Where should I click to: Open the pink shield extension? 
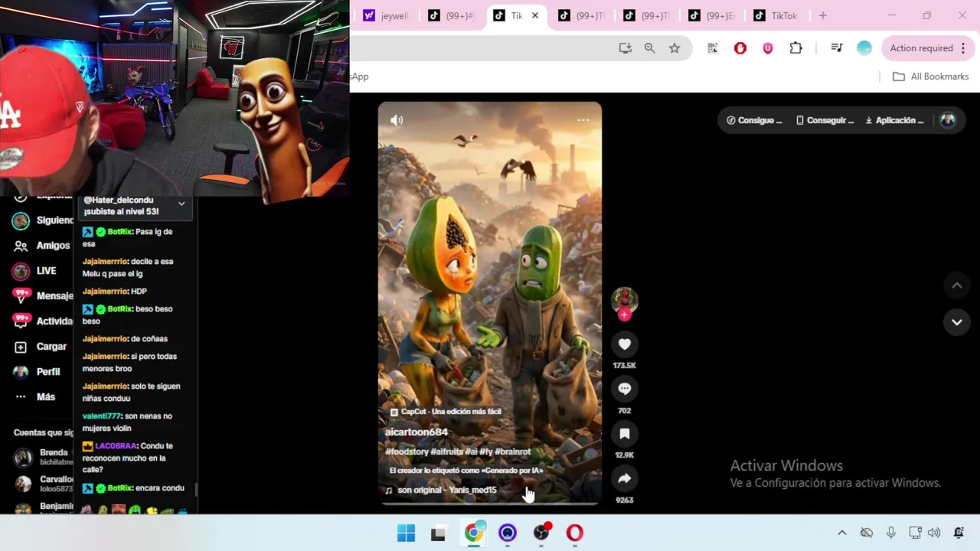(x=768, y=48)
